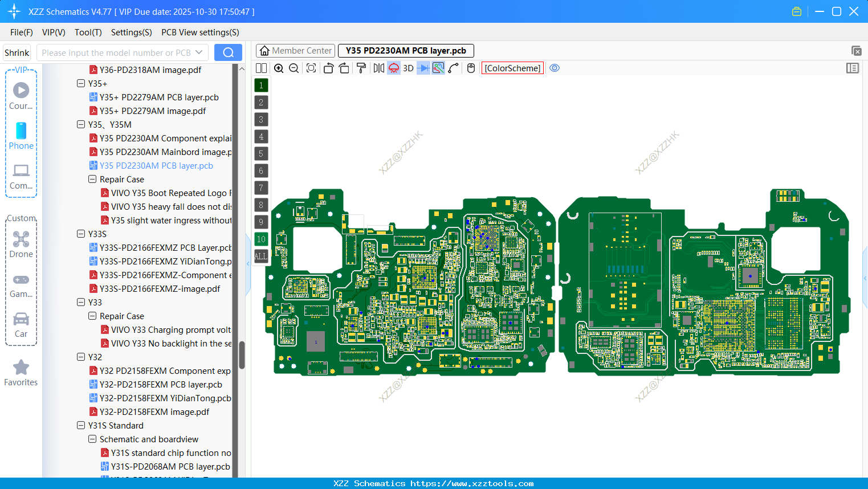
Task: Switch to the Y35 PD2230AM PCB layer.pcb tab
Action: click(x=405, y=50)
